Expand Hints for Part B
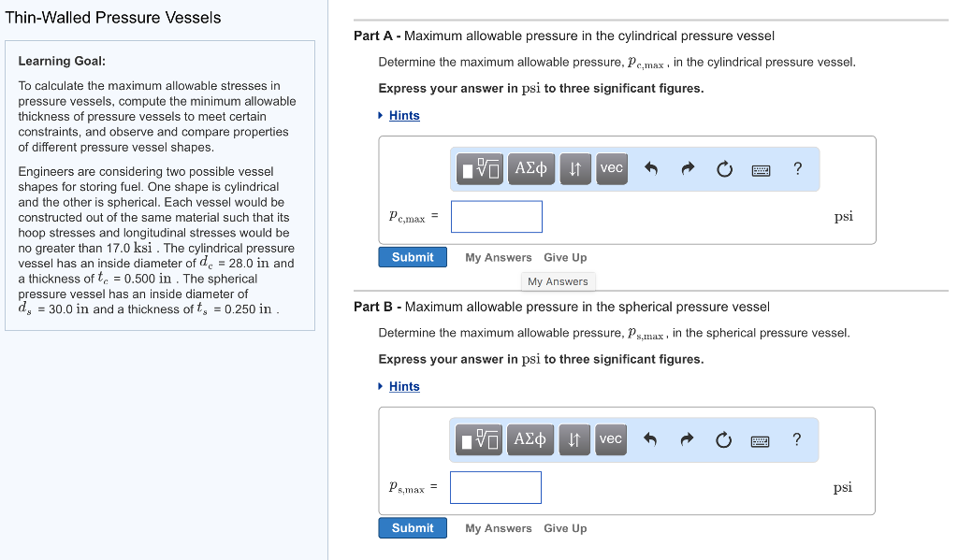Viewport: 958px width, 560px height. click(x=404, y=386)
